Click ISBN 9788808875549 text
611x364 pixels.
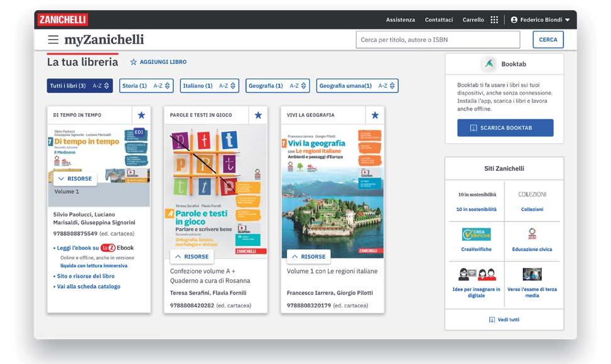(x=75, y=233)
